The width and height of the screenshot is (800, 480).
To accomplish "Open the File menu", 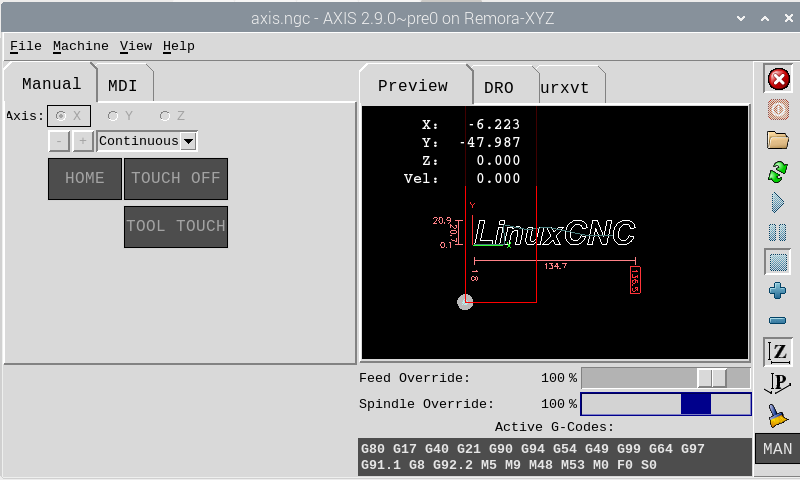I will 26,46.
